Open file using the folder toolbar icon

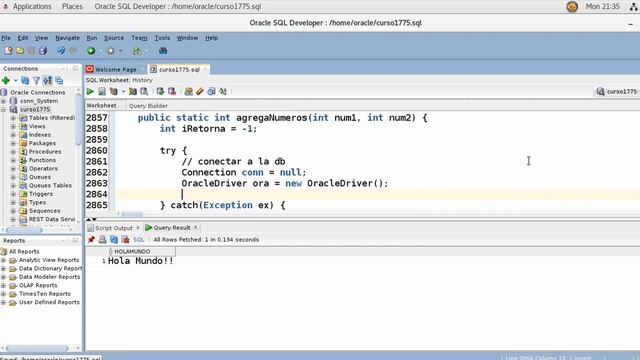point(20,51)
